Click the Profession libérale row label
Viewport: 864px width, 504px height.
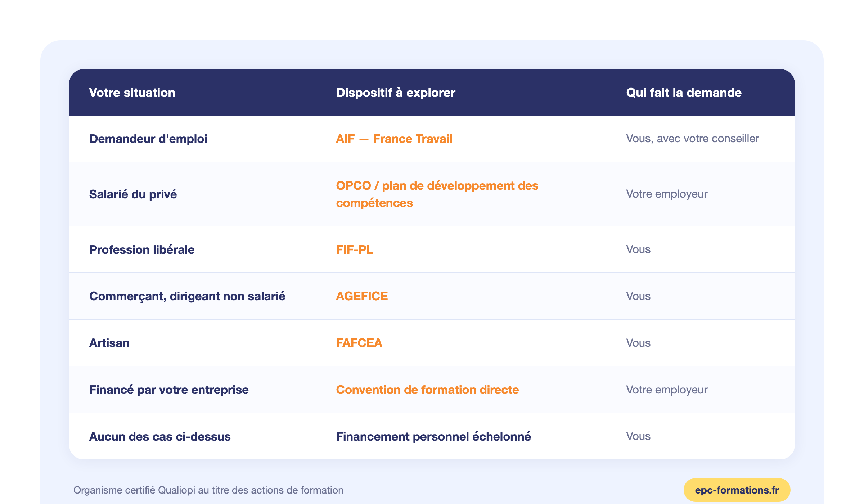coord(142,249)
